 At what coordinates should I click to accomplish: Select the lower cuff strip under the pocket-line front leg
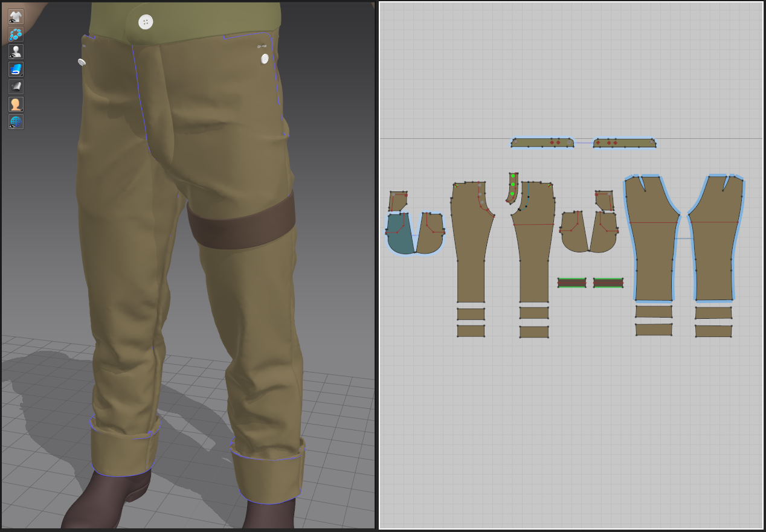471,331
